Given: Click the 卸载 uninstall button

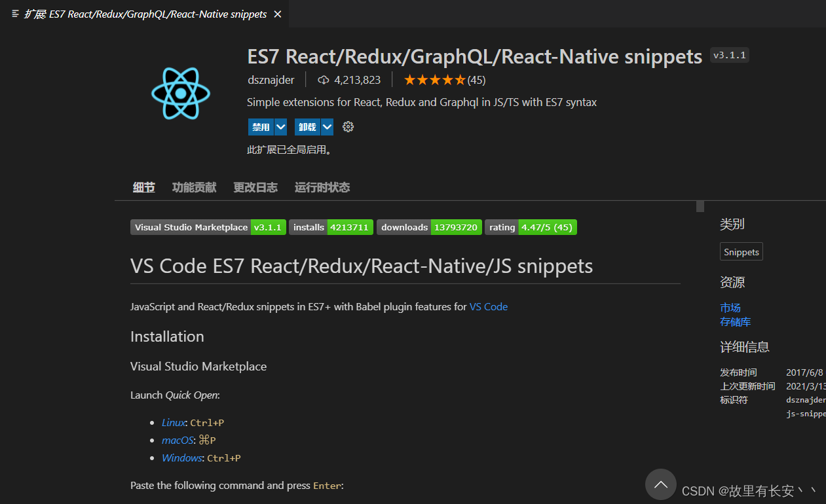Looking at the screenshot, I should [x=308, y=127].
